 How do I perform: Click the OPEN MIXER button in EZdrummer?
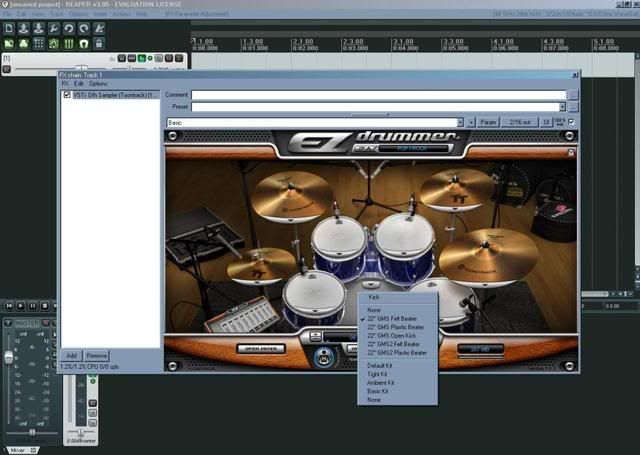click(261, 349)
